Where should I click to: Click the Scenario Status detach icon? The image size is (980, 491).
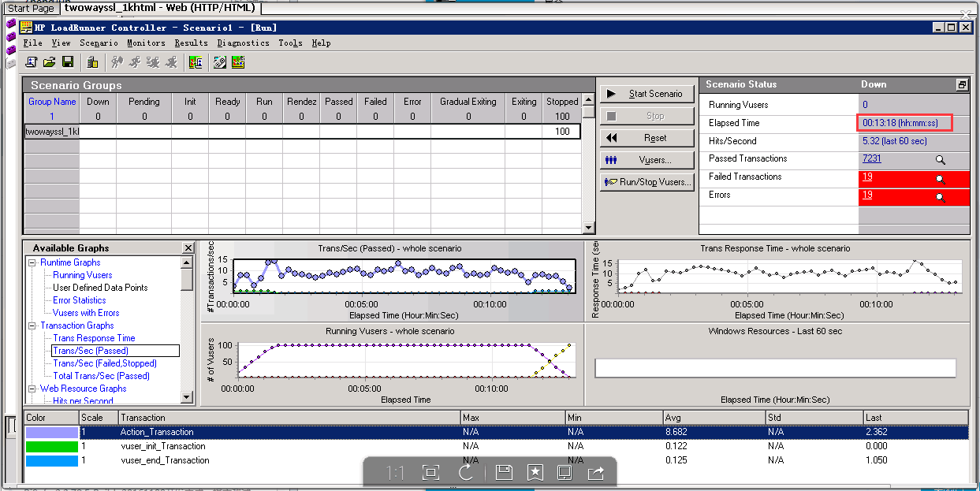click(962, 84)
